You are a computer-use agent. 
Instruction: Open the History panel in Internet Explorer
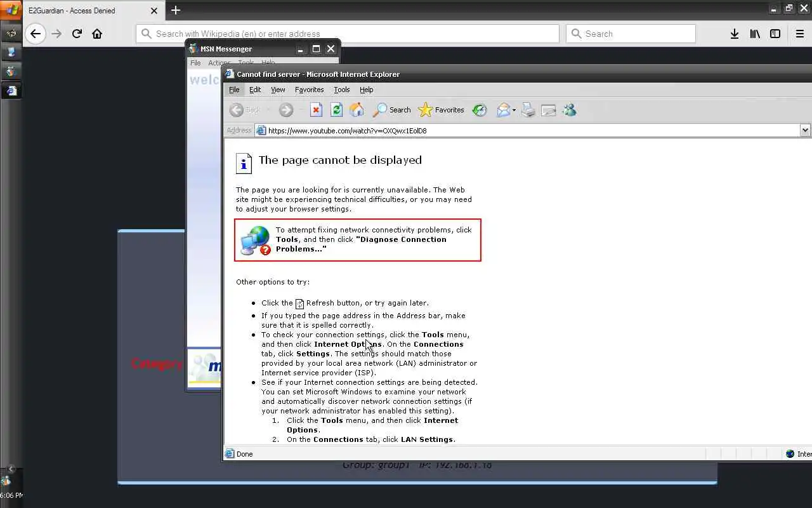tap(480, 110)
